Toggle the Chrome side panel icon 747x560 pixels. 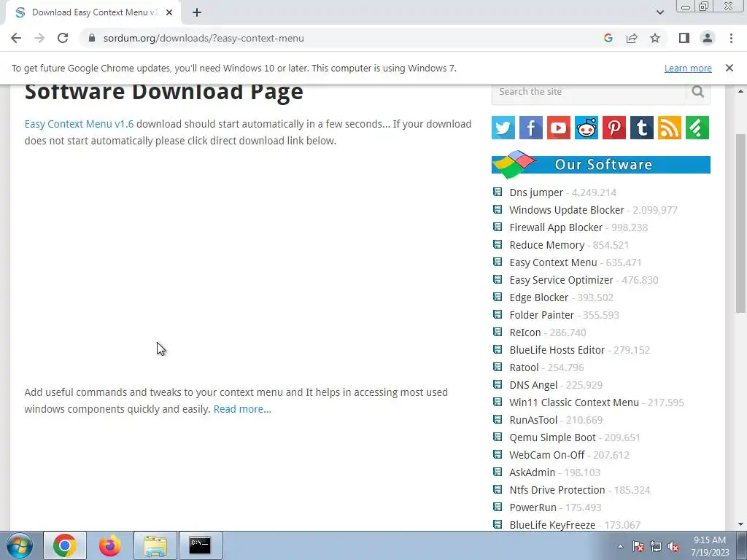click(684, 38)
